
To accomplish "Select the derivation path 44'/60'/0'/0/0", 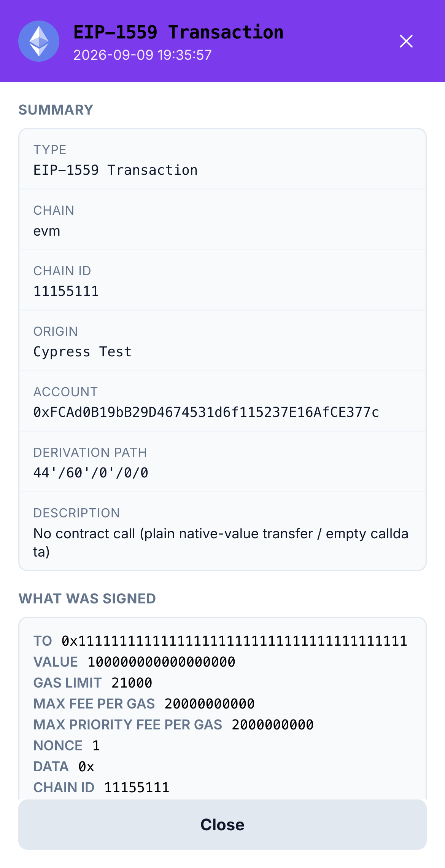I will point(91,473).
